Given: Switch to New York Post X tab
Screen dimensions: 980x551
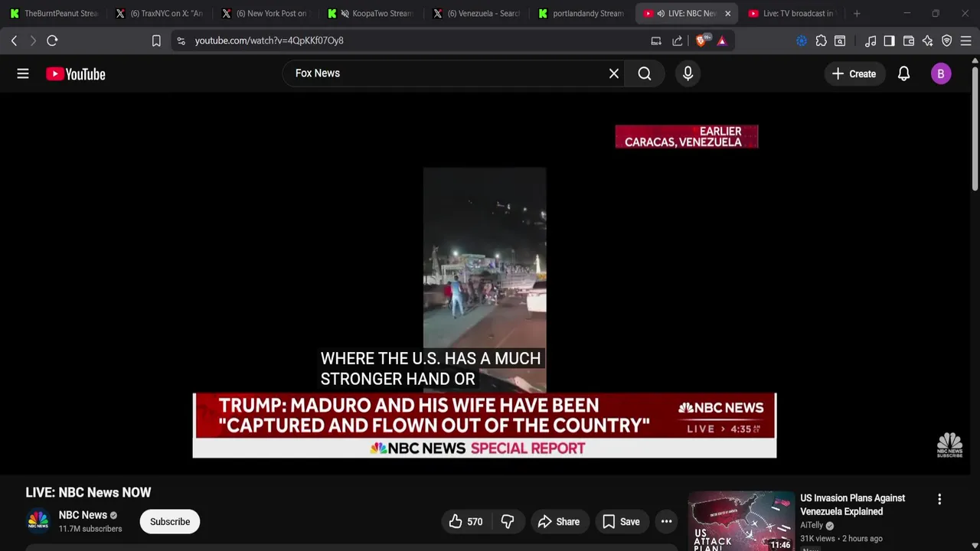Looking at the screenshot, I should (x=265, y=13).
